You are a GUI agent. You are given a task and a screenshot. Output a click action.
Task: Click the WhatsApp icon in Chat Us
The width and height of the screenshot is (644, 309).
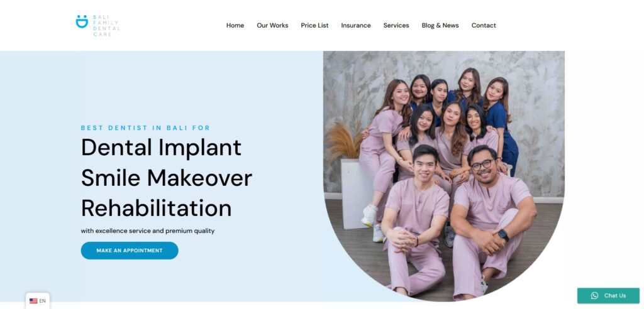click(594, 295)
